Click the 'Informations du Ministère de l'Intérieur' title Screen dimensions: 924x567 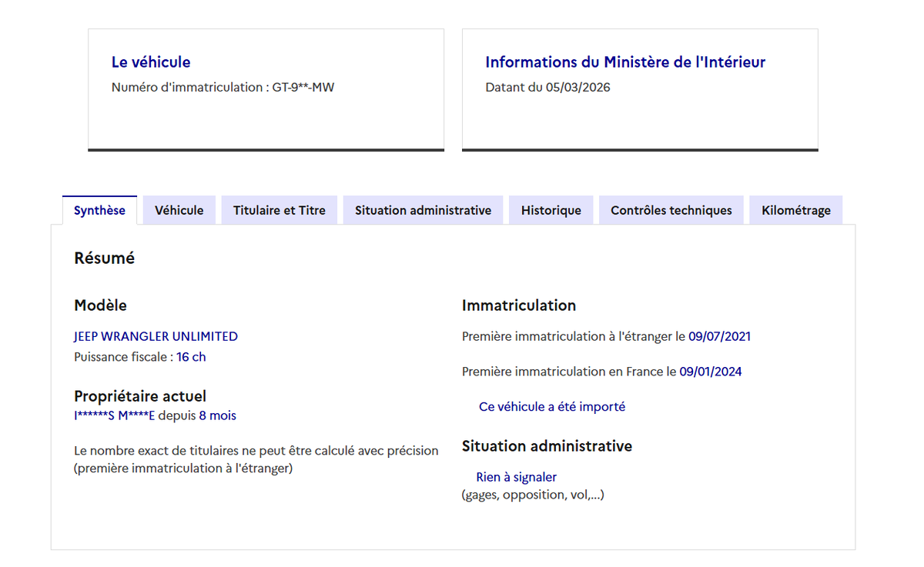625,62
